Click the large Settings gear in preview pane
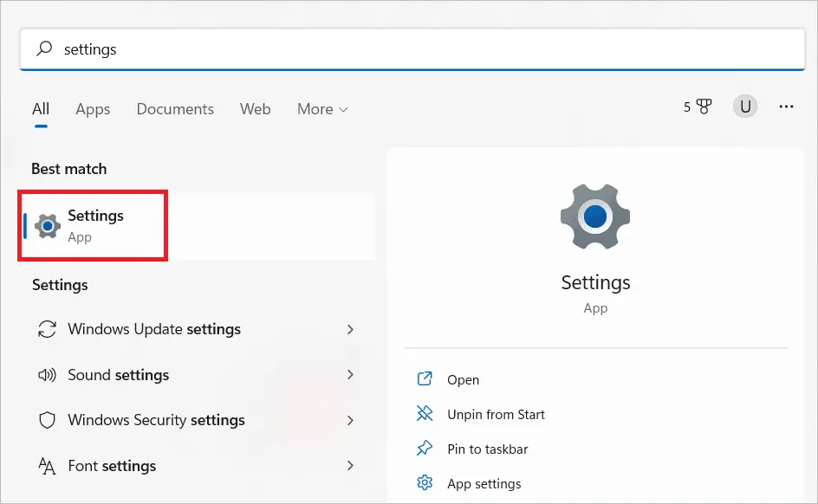Viewport: 818px width, 504px height. pyautogui.click(x=595, y=216)
